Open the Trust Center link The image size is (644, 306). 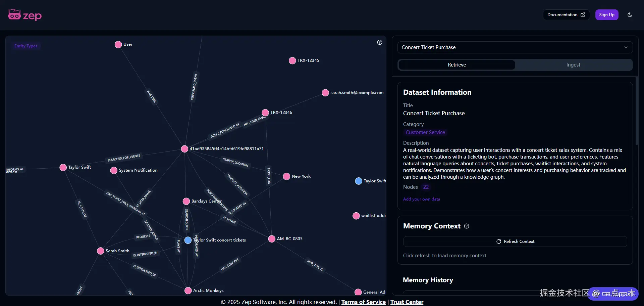click(407, 302)
